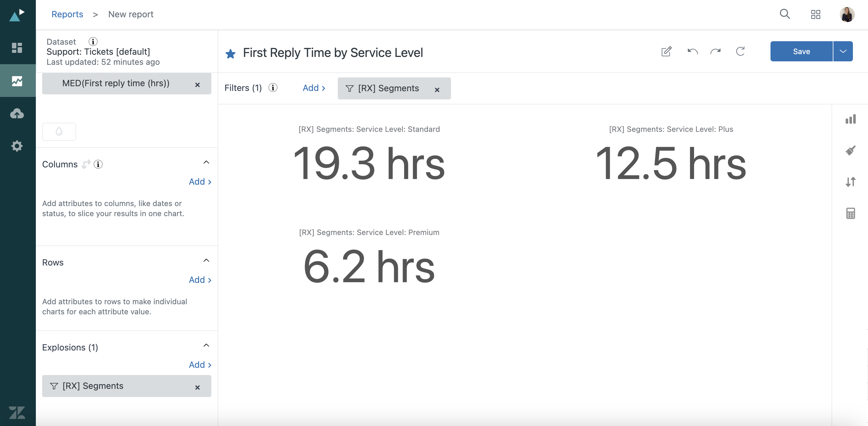Select the chart configuration broom icon
This screenshot has height=426, width=868.
pyautogui.click(x=851, y=150)
